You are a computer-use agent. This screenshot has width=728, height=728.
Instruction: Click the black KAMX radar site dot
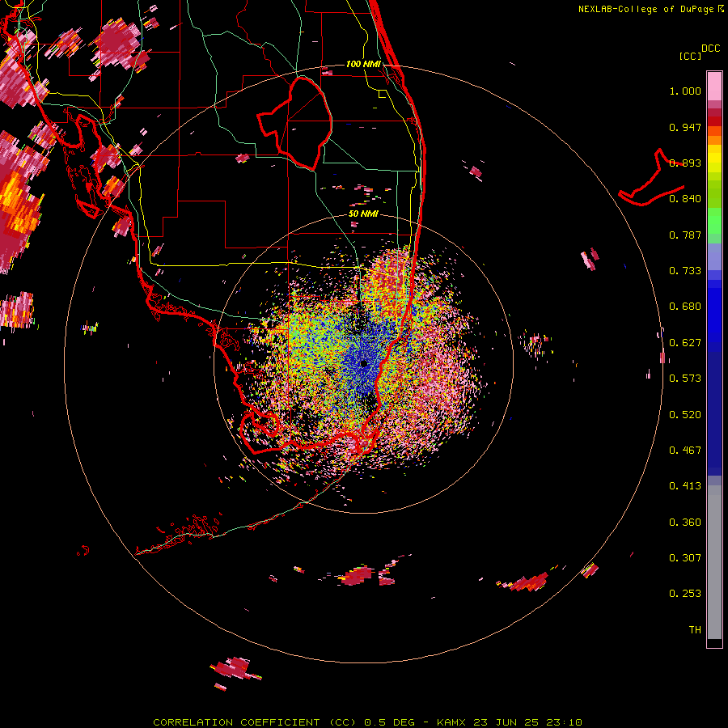click(x=364, y=364)
